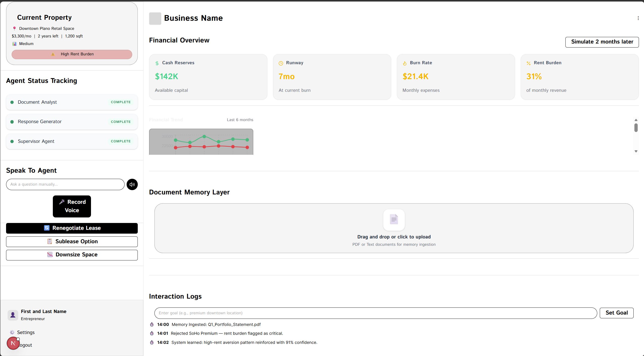
Task: Click the Cash Reserves dollar icon
Action: coord(157,63)
